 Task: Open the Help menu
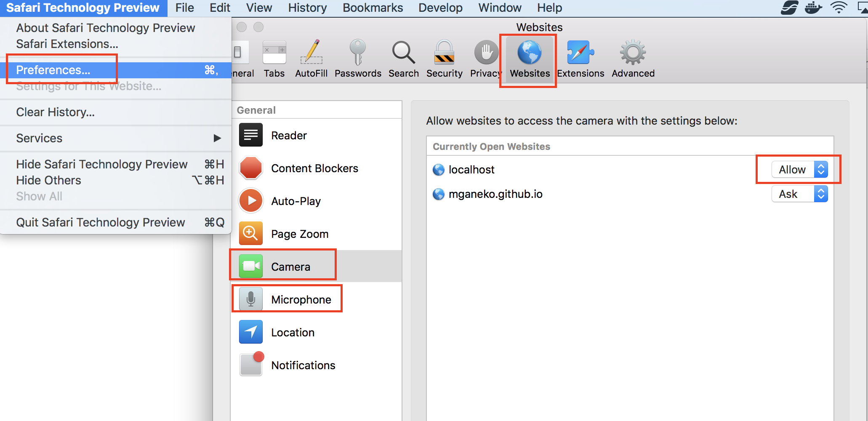[549, 8]
